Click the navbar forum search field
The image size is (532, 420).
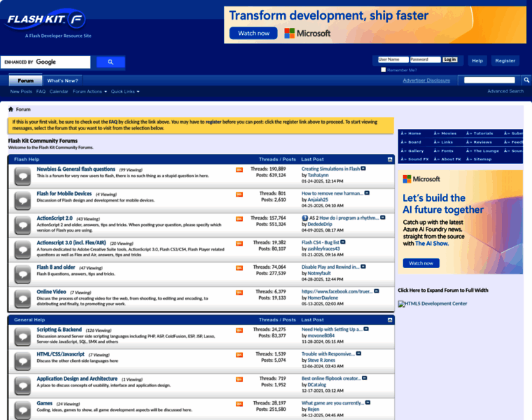(x=489, y=80)
